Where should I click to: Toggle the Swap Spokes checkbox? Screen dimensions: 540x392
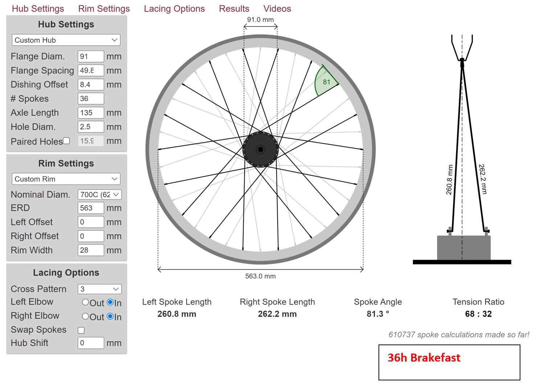click(81, 330)
